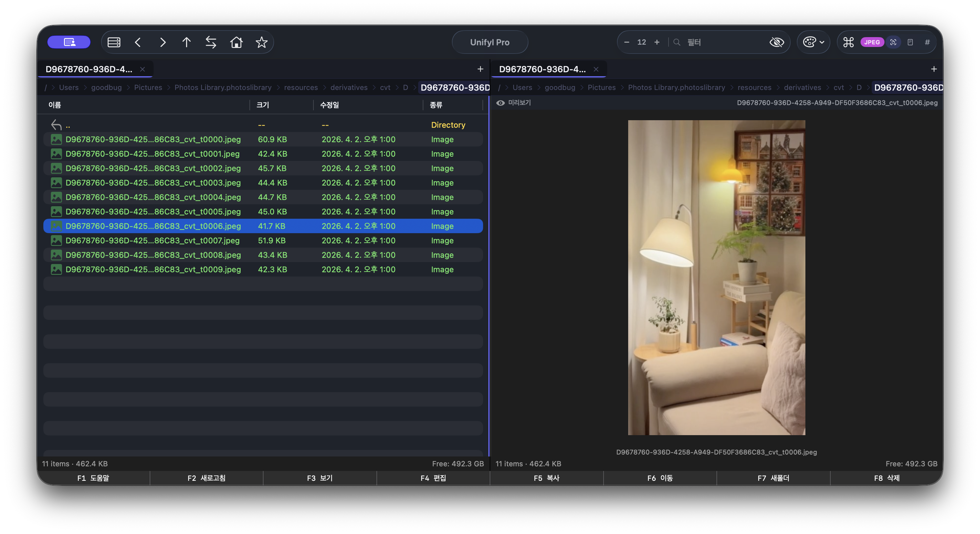
Task: Go up one directory with the up arrow
Action: 186,42
